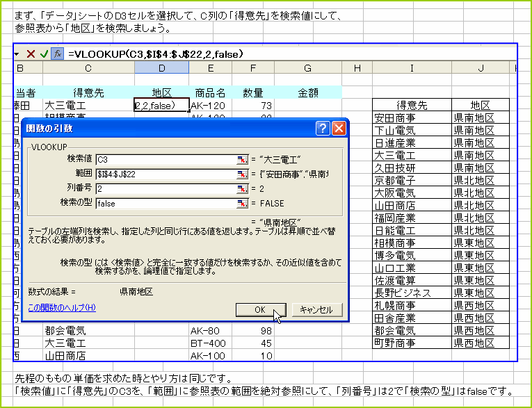This screenshot has height=408, width=532.
Task: Click cell AK-120 in 商品名 column
Action: pyautogui.click(x=210, y=106)
